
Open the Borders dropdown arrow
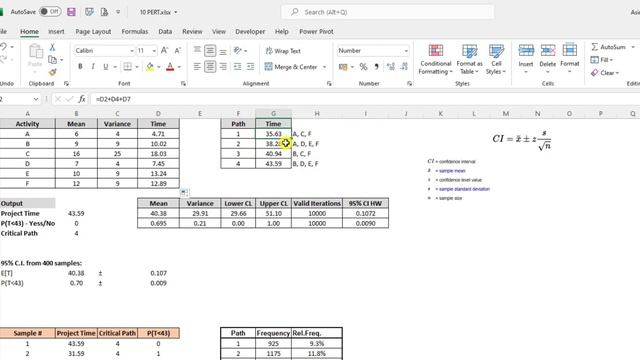pyautogui.click(x=137, y=67)
